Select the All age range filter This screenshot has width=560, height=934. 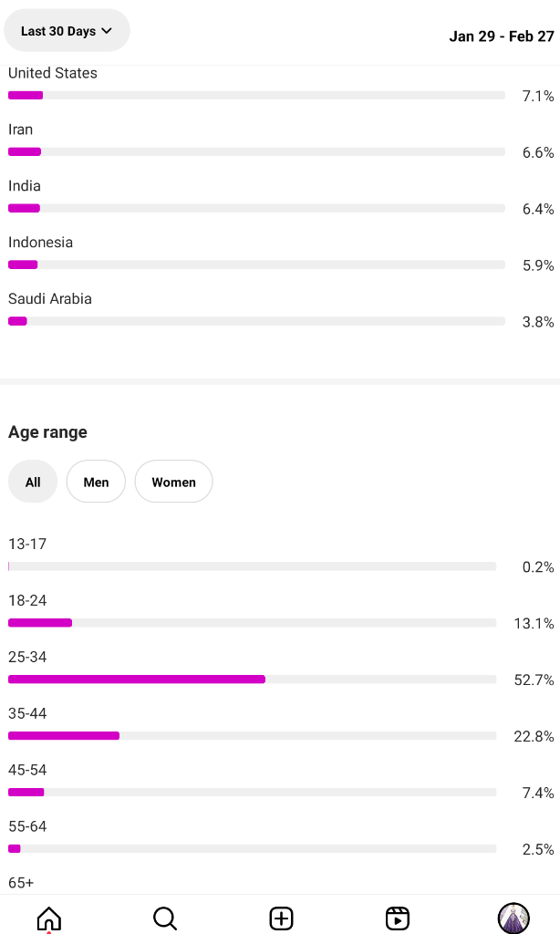click(33, 482)
